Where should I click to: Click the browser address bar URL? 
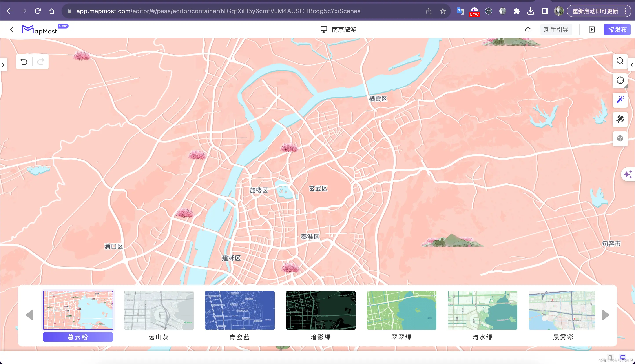click(x=218, y=11)
